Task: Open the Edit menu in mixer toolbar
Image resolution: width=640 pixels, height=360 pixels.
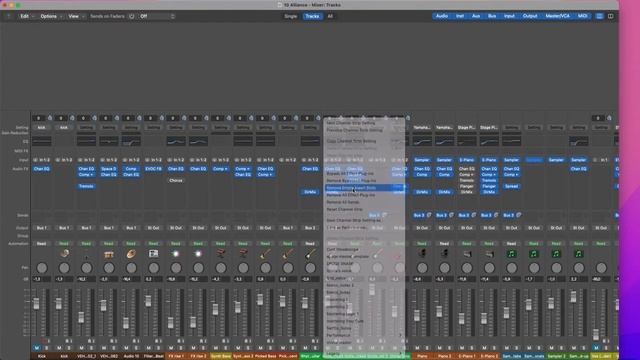Action: tap(27, 16)
